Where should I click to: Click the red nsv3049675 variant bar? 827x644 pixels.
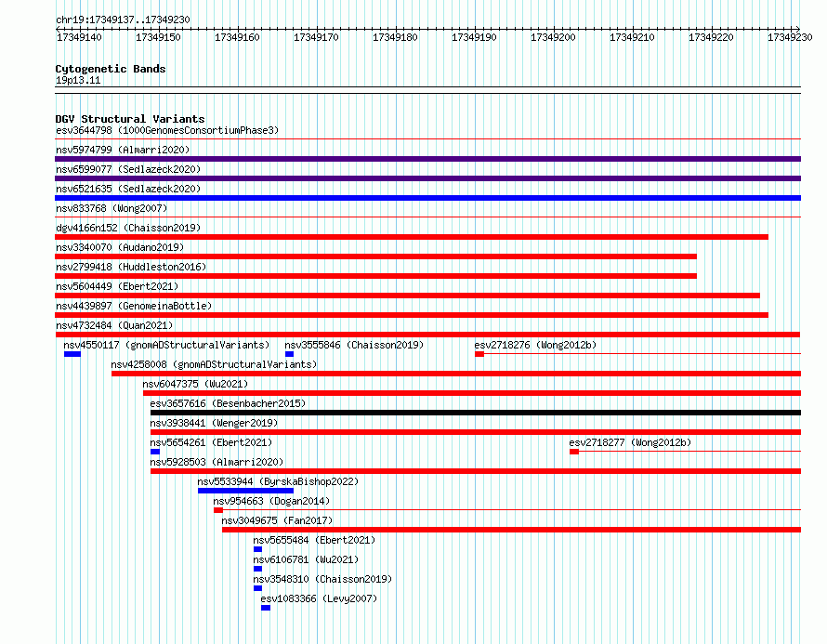pyautogui.click(x=512, y=530)
